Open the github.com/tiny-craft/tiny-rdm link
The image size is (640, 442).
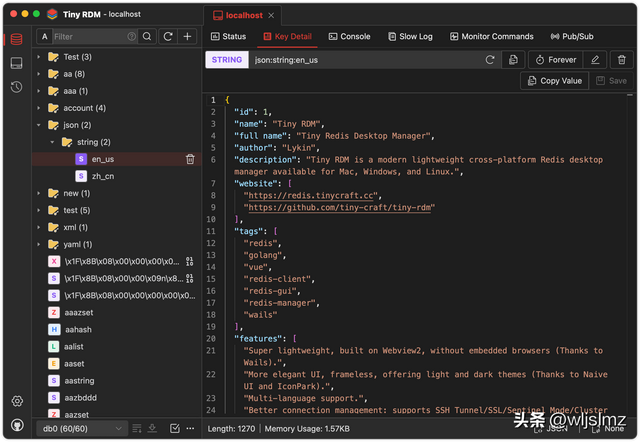(340, 207)
